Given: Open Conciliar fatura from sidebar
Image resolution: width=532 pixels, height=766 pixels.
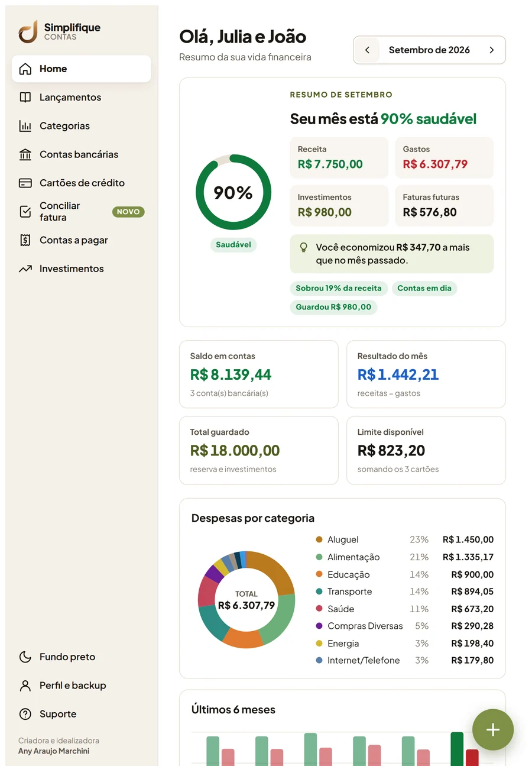Looking at the screenshot, I should (82, 212).
